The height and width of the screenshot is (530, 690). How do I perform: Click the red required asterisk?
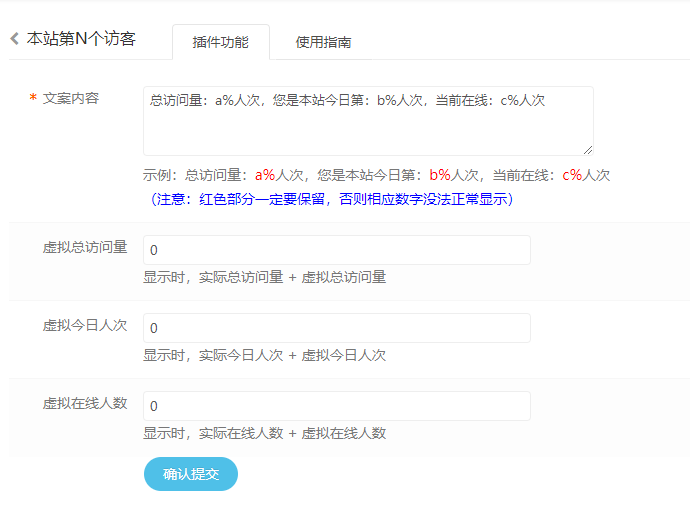click(33, 99)
